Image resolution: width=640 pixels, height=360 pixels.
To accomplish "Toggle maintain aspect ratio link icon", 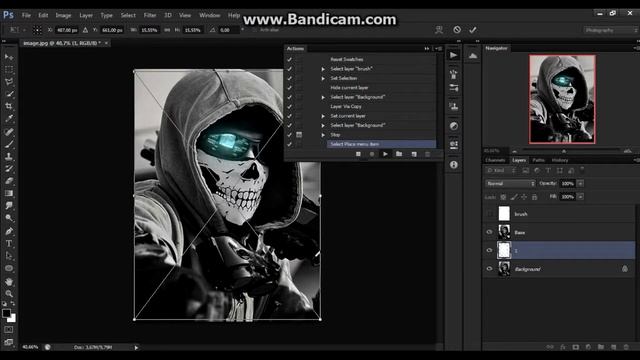I will click(167, 30).
